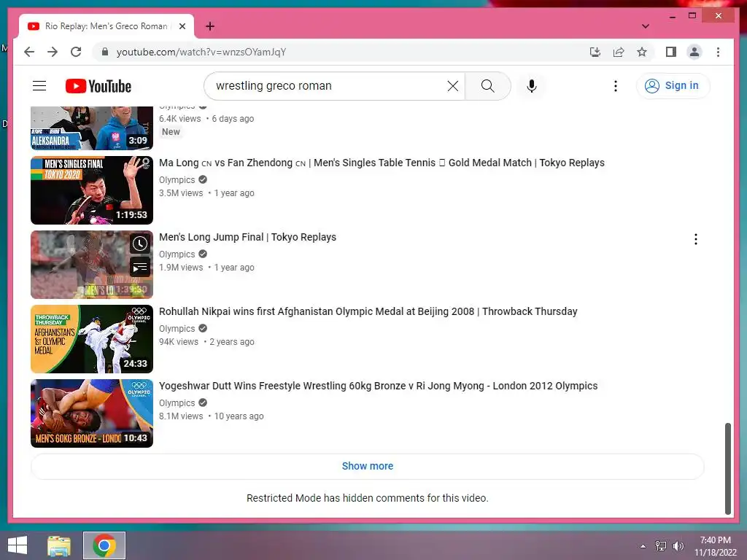
Task: Open Rohullah Nikpai video title
Action: (368, 311)
